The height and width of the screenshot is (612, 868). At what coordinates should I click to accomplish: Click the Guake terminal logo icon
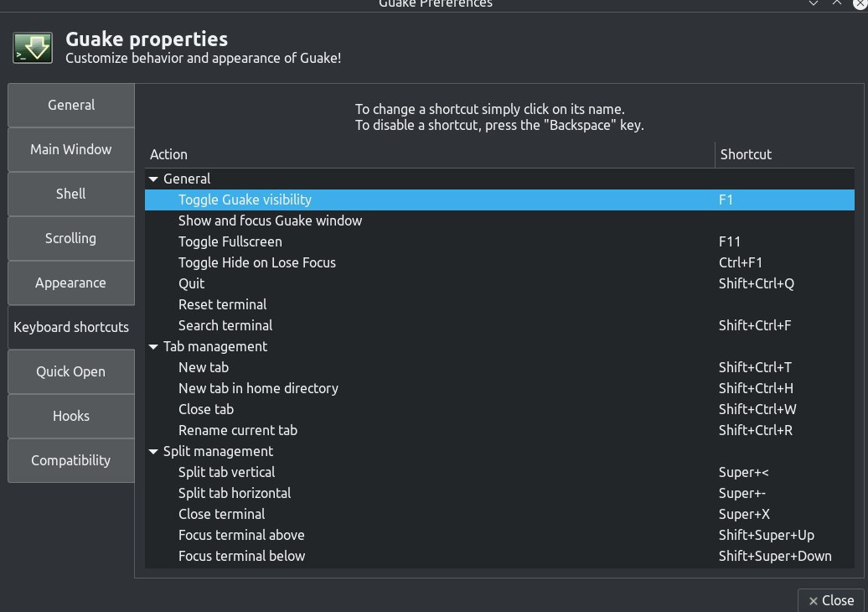34,48
